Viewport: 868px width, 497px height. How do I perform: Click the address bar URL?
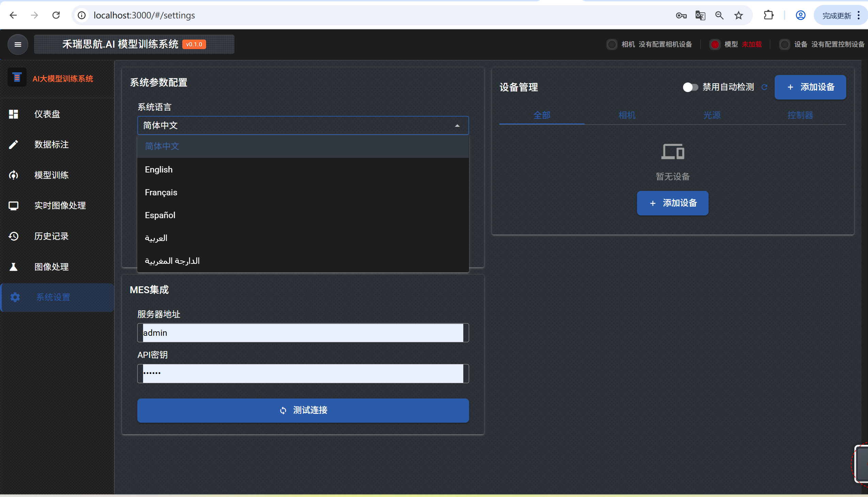coord(144,15)
